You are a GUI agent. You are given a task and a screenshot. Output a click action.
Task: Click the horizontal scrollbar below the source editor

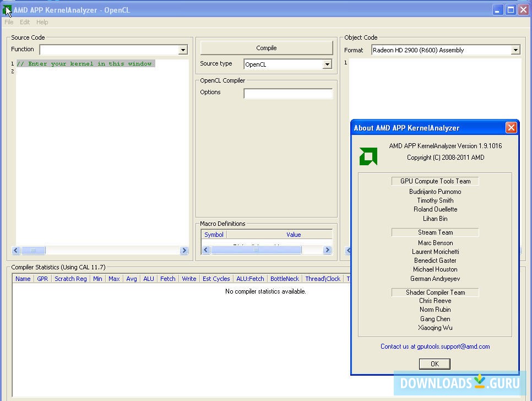click(33, 251)
